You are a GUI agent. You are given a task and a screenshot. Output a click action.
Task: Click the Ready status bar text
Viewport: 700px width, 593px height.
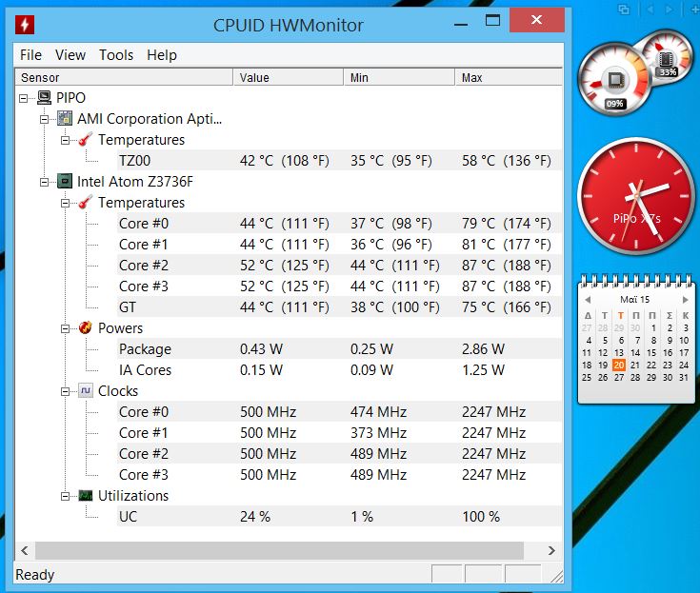pyautogui.click(x=35, y=575)
